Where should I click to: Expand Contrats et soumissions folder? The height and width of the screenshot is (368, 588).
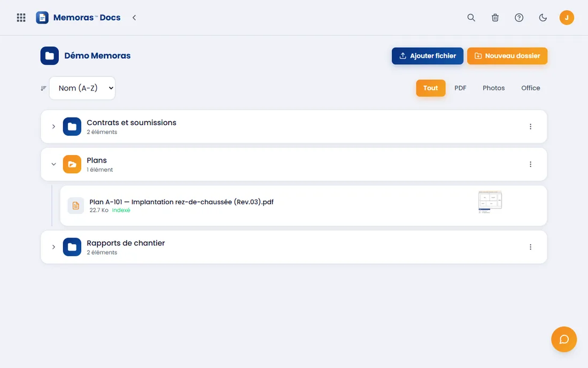[53, 127]
